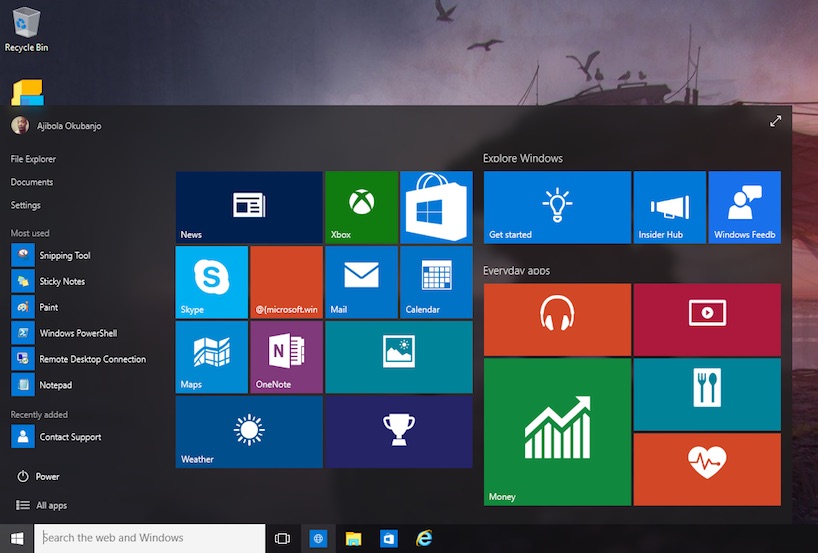Open the Health & Fitness heart tile

706,469
